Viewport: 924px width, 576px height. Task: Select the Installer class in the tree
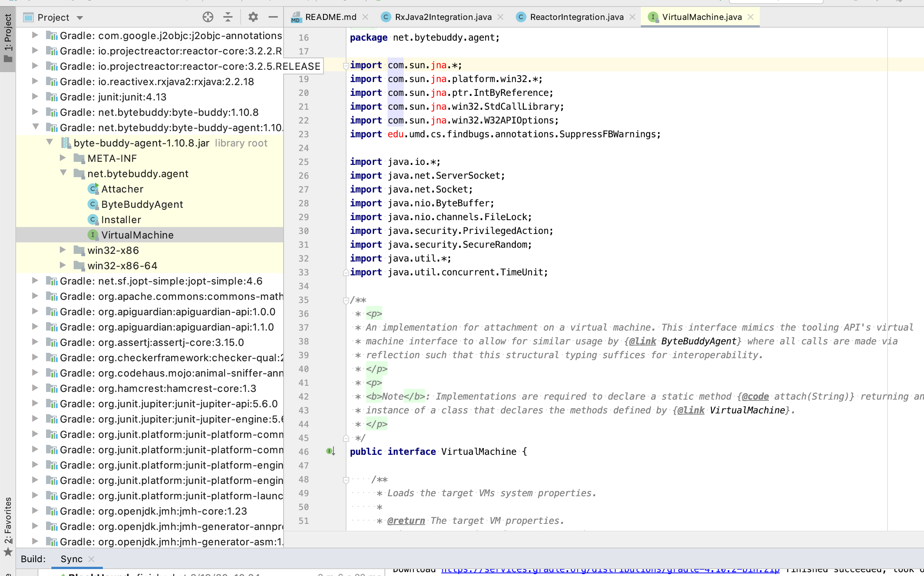pyautogui.click(x=120, y=219)
